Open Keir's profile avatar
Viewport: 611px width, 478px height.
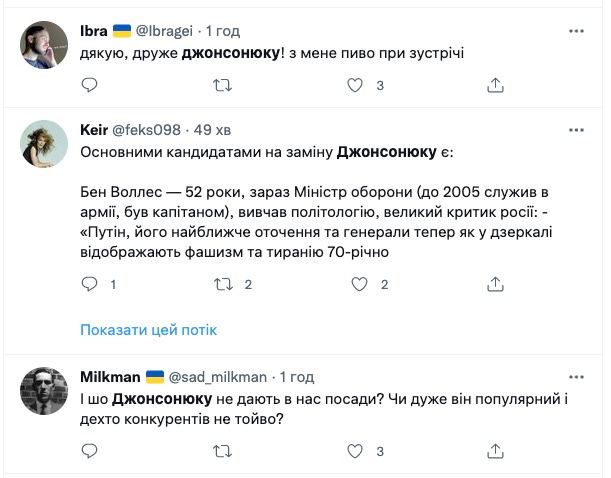[44, 145]
